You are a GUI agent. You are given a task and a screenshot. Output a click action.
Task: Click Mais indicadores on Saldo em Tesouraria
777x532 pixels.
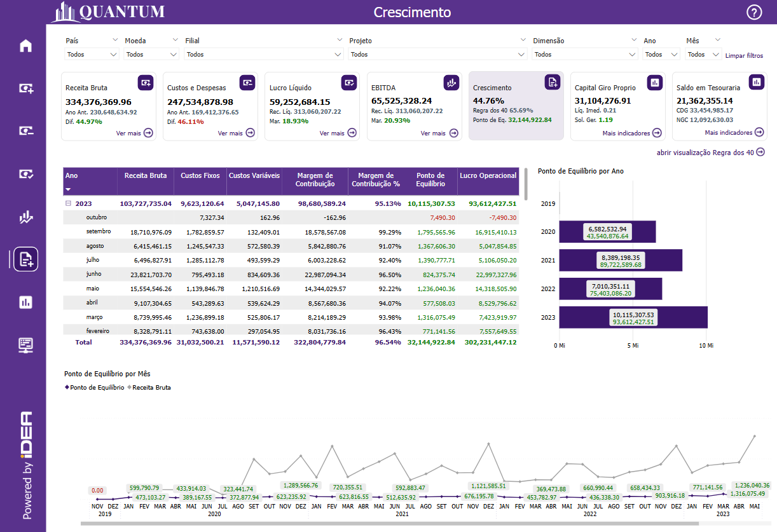click(734, 133)
